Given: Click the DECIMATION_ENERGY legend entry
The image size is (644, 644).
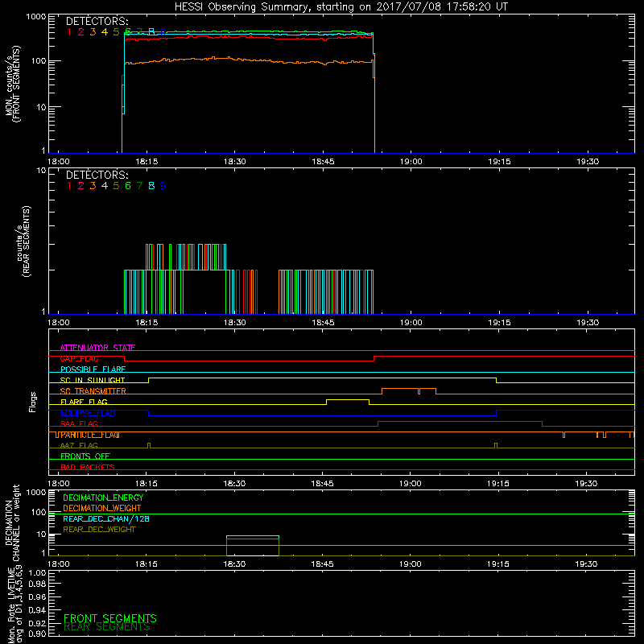Looking at the screenshot, I should [x=103, y=497].
